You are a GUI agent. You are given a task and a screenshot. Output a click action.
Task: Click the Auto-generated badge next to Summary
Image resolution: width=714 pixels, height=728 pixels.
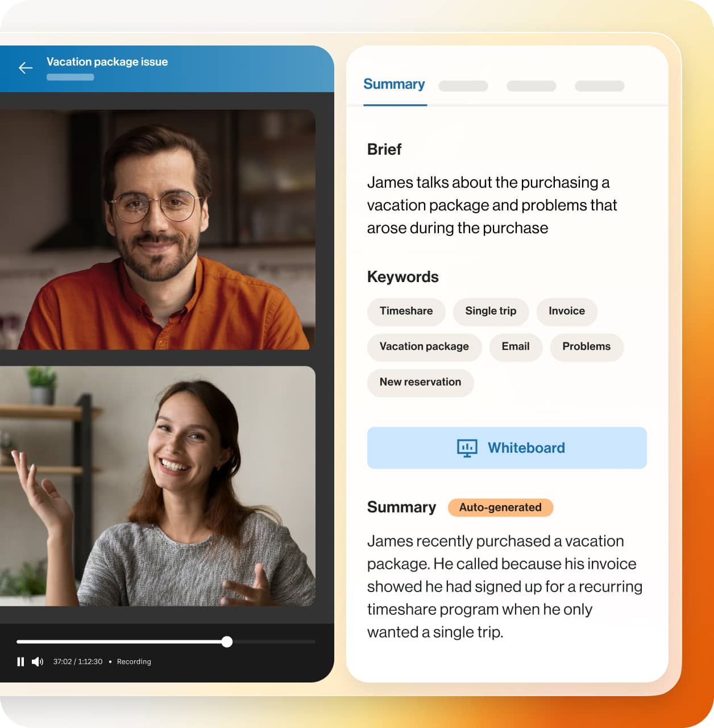point(500,507)
